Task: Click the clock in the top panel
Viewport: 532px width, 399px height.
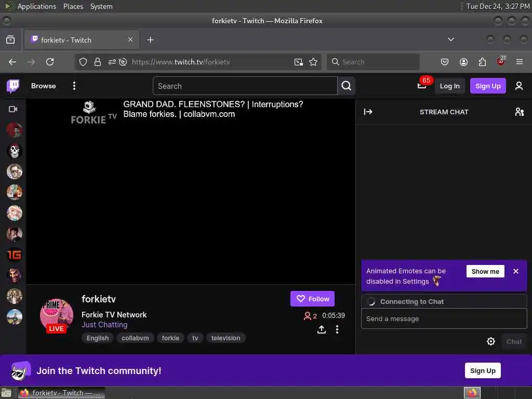Action: [x=497, y=6]
